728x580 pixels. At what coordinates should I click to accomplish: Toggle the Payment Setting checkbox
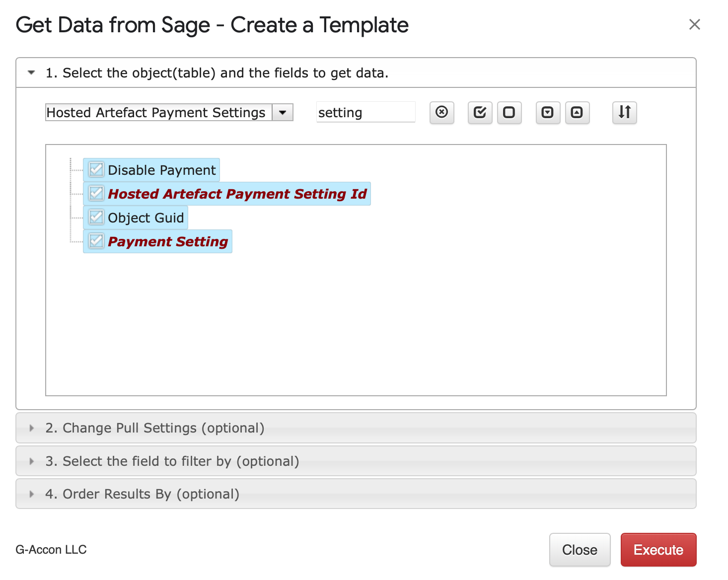coord(96,241)
